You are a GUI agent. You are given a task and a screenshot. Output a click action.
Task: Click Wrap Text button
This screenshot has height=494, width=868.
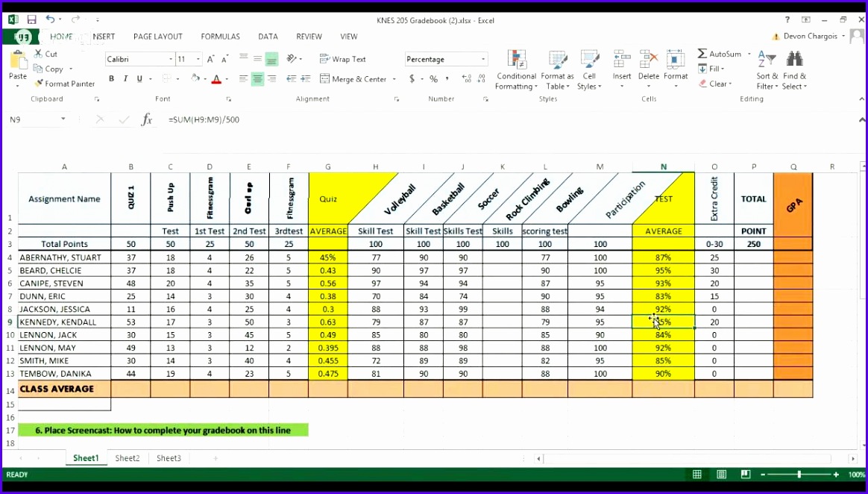343,59
